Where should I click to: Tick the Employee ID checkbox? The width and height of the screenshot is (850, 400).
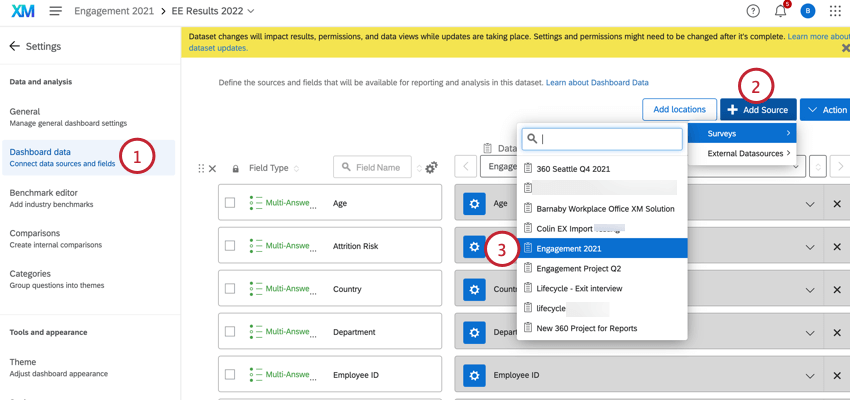pyautogui.click(x=230, y=375)
